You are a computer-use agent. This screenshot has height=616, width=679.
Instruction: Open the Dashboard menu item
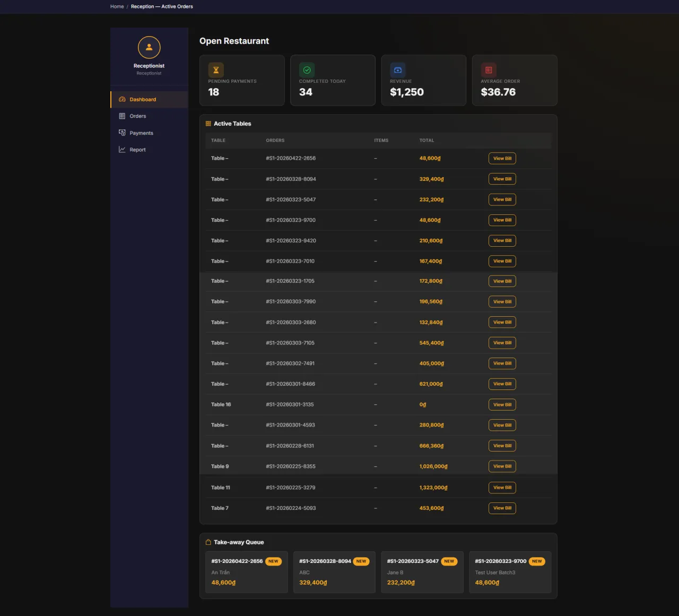point(150,99)
